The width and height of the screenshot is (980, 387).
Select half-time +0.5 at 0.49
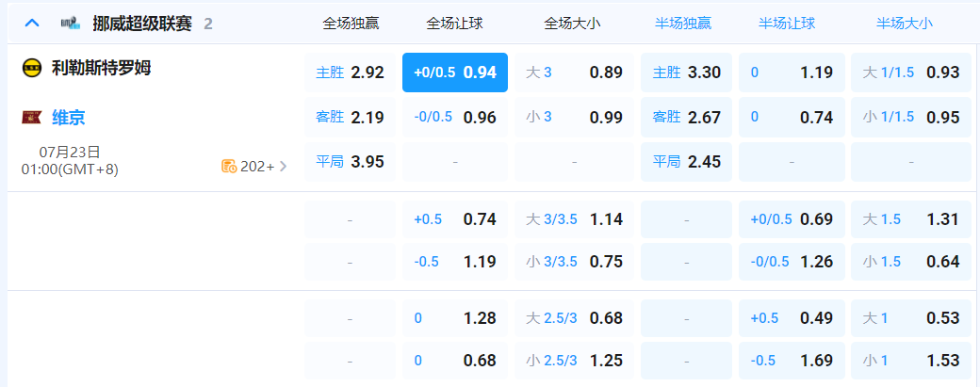coord(792,318)
